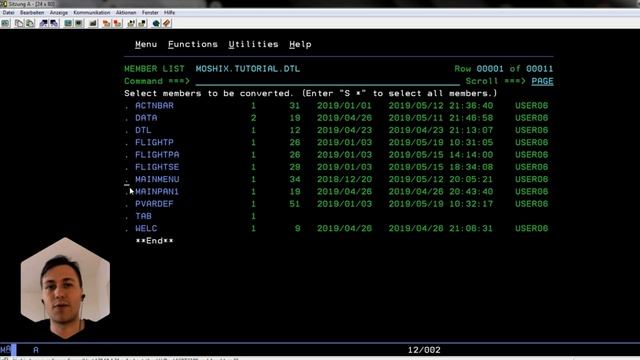Click the selection field before PVARDEF
Screen dimensions: 640x360
coord(127,204)
